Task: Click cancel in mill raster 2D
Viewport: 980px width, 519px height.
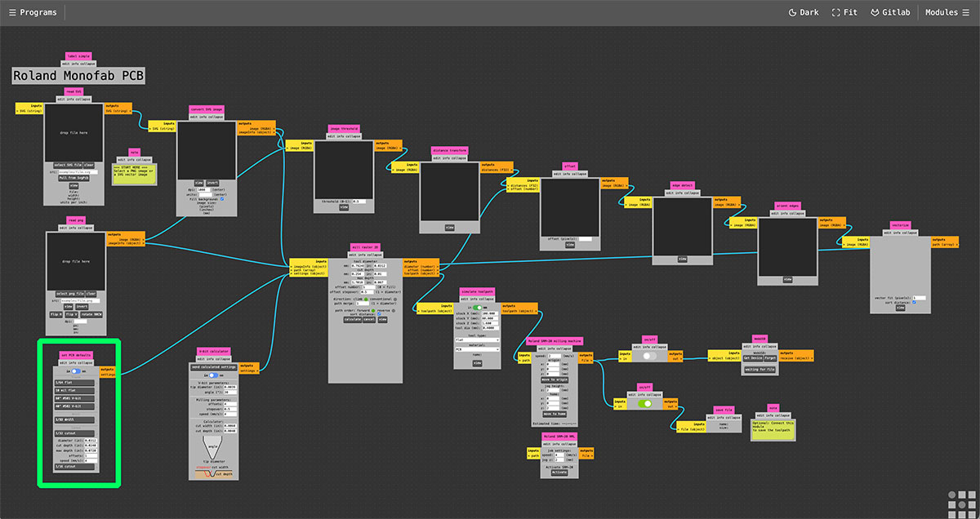Action: click(369, 320)
